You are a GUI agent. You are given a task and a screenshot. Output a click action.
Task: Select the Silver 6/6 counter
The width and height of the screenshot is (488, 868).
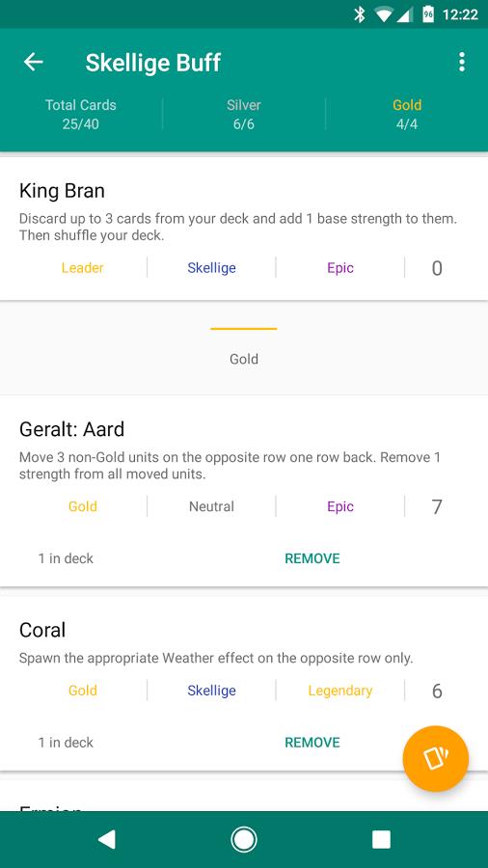[243, 114]
